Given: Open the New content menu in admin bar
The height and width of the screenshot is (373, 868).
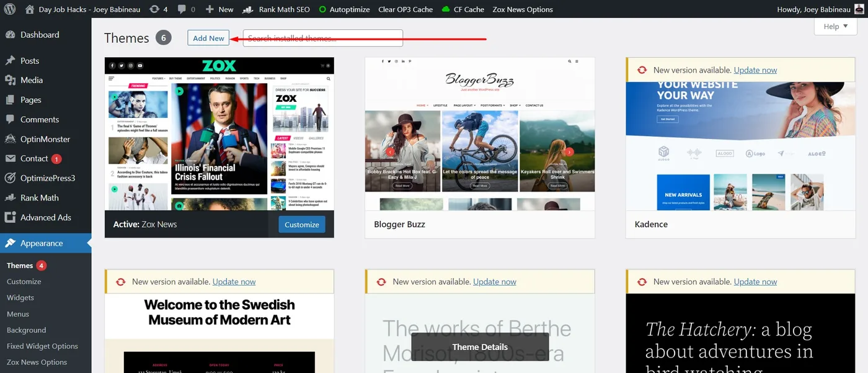Looking at the screenshot, I should point(219,9).
